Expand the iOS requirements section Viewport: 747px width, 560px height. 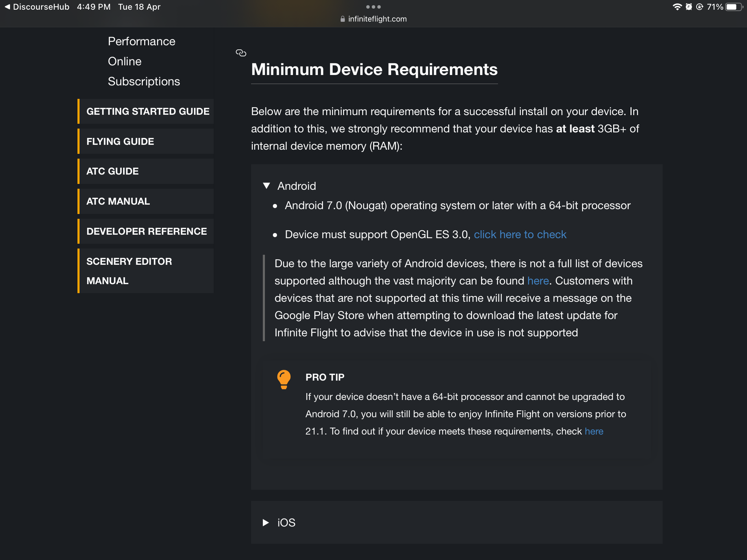(266, 522)
